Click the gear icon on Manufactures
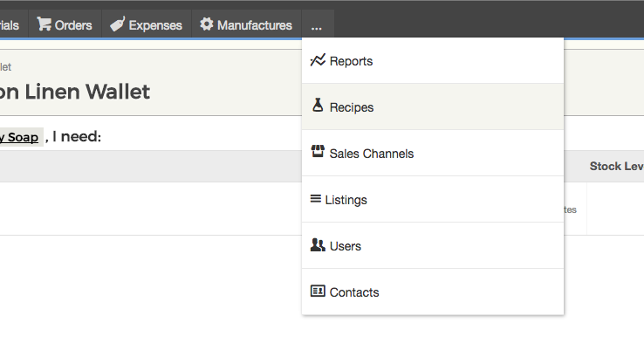Viewport: 644px width, 343px height. 207,24
